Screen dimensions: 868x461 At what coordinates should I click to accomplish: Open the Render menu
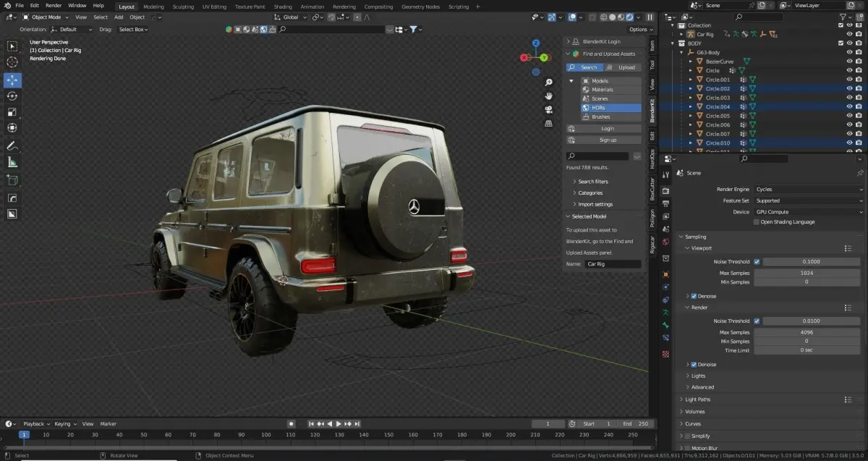54,5
